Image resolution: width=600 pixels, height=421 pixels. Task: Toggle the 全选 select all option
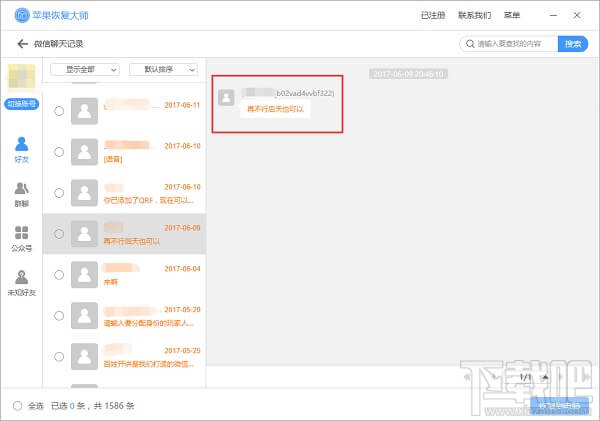18,406
